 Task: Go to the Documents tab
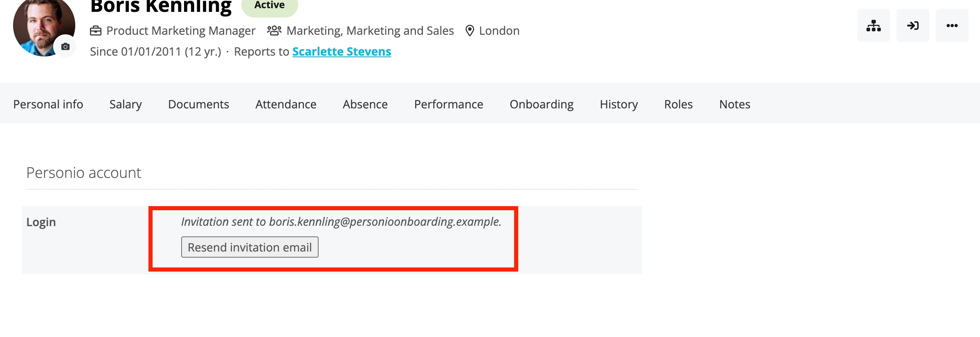[x=198, y=104]
